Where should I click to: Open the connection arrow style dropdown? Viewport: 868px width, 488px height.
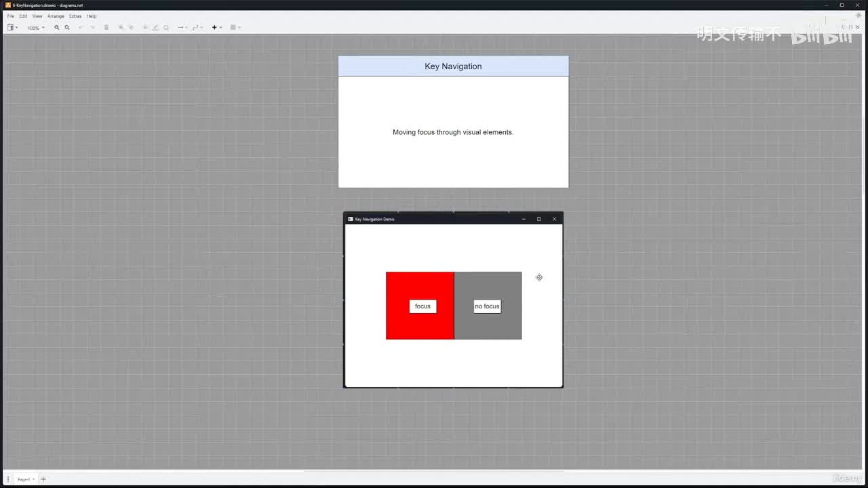[182, 28]
